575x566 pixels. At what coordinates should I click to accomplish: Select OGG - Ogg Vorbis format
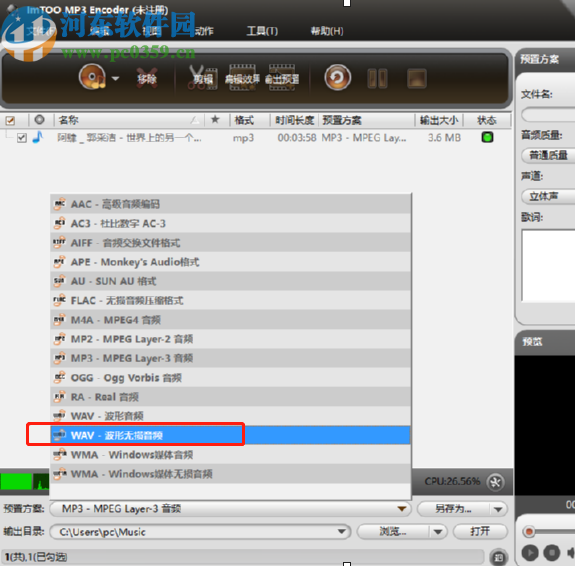[x=230, y=377]
